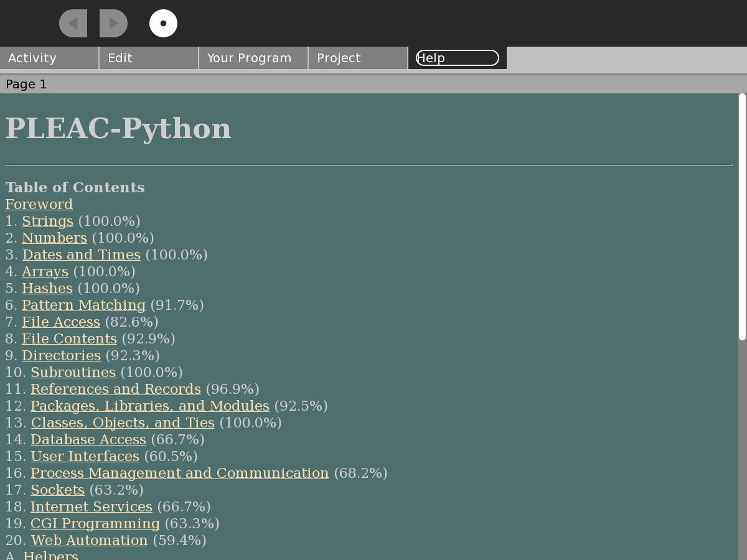This screenshot has width=747, height=560.
Task: Open Classes, Objects, and Ties link
Action: (123, 422)
